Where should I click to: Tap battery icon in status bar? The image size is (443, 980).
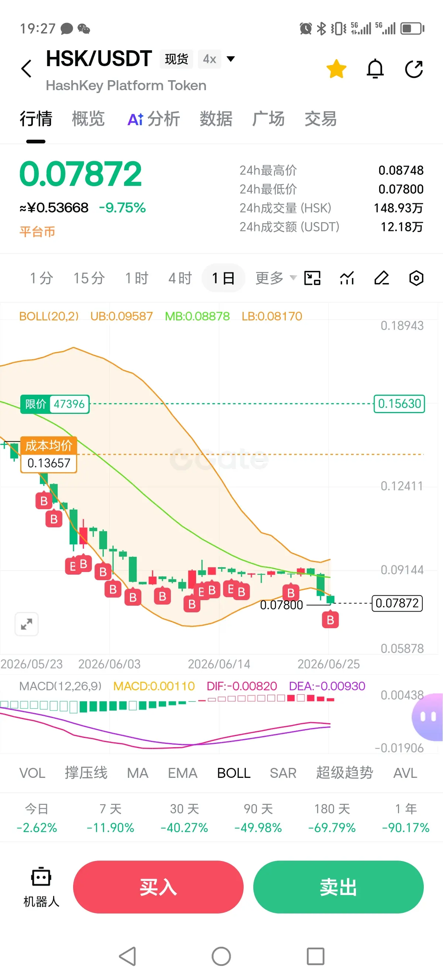point(412,28)
